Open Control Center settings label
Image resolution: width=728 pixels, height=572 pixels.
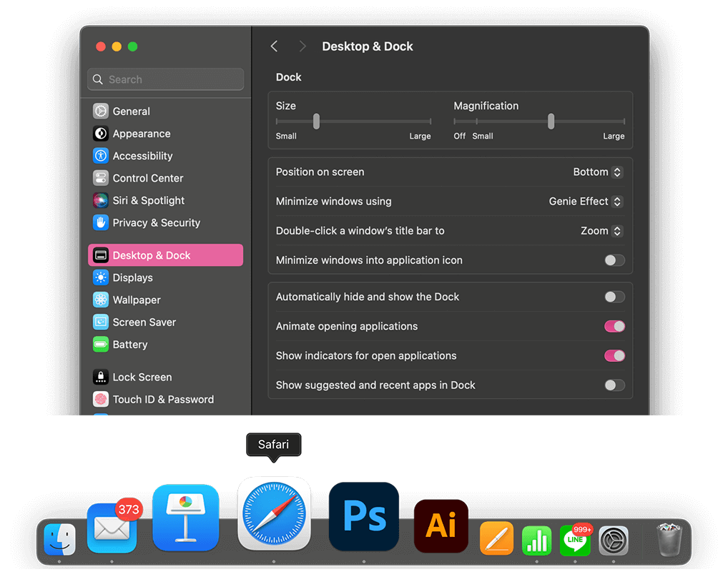click(148, 178)
